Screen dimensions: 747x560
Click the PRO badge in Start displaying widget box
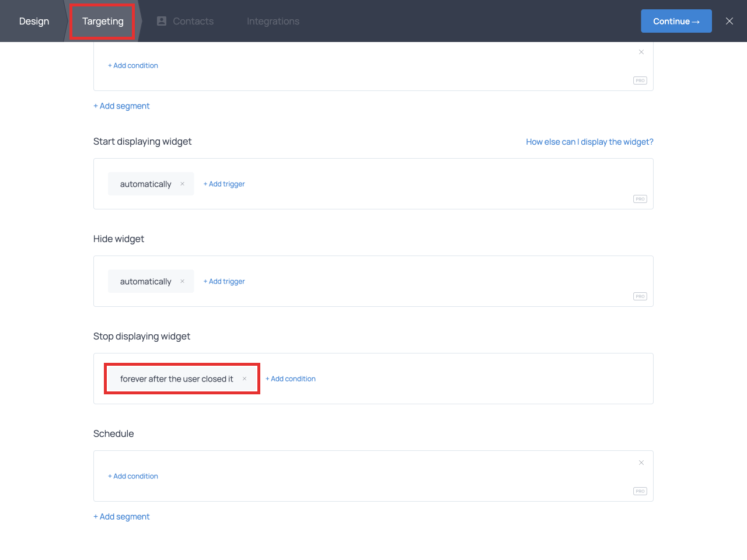click(640, 199)
